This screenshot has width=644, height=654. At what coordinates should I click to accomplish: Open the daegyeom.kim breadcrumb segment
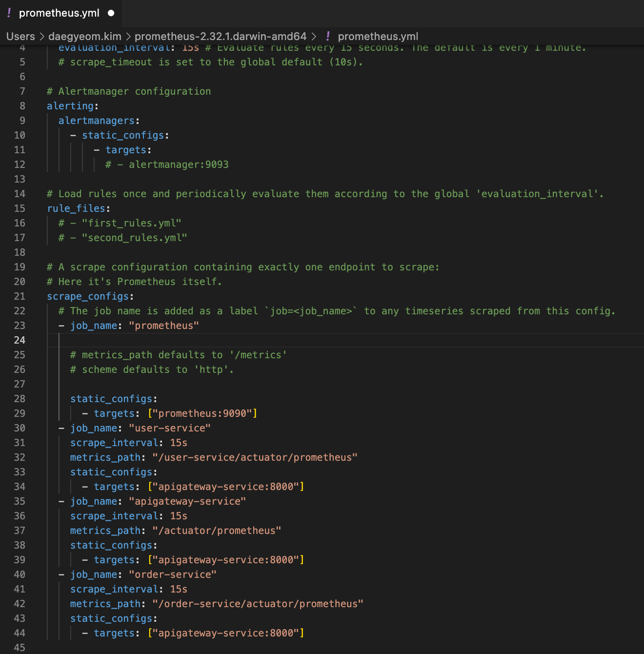85,37
